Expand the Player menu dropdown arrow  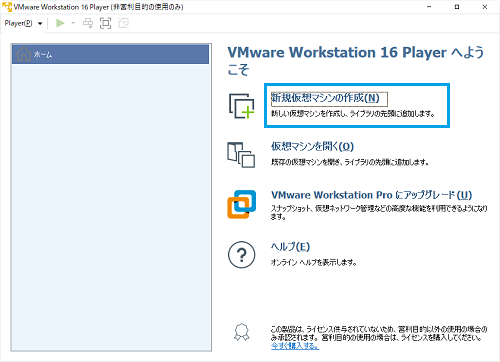pos(40,24)
